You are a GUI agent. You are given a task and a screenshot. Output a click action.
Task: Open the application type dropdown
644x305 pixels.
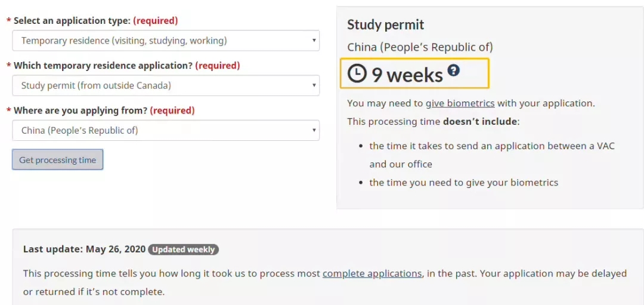click(x=165, y=41)
